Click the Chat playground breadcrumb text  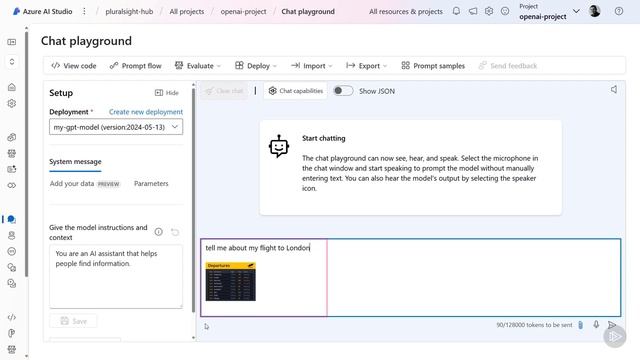pyautogui.click(x=308, y=11)
